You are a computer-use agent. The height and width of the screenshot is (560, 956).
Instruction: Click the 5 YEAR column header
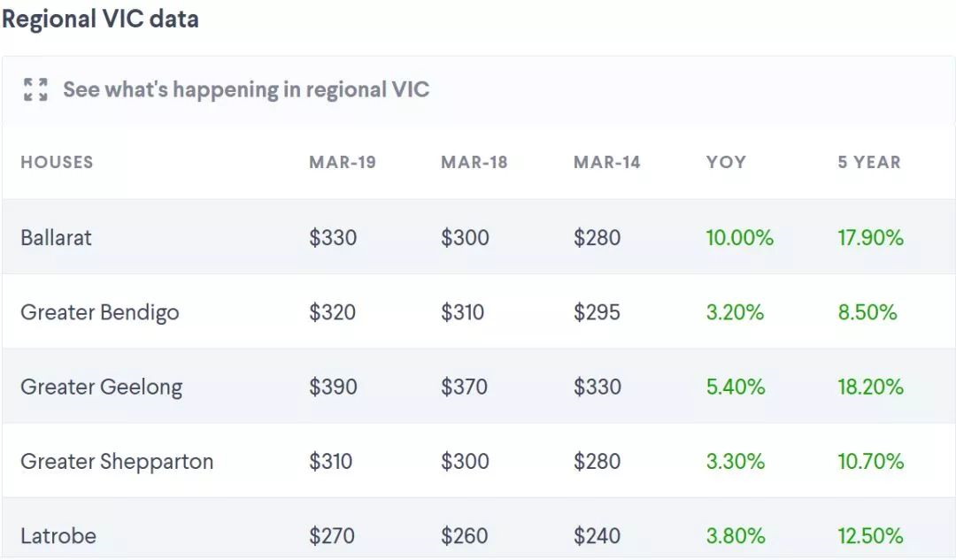(869, 163)
